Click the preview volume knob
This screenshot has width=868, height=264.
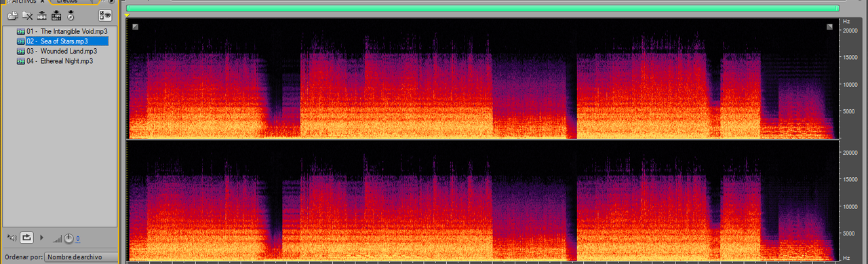[x=69, y=238]
